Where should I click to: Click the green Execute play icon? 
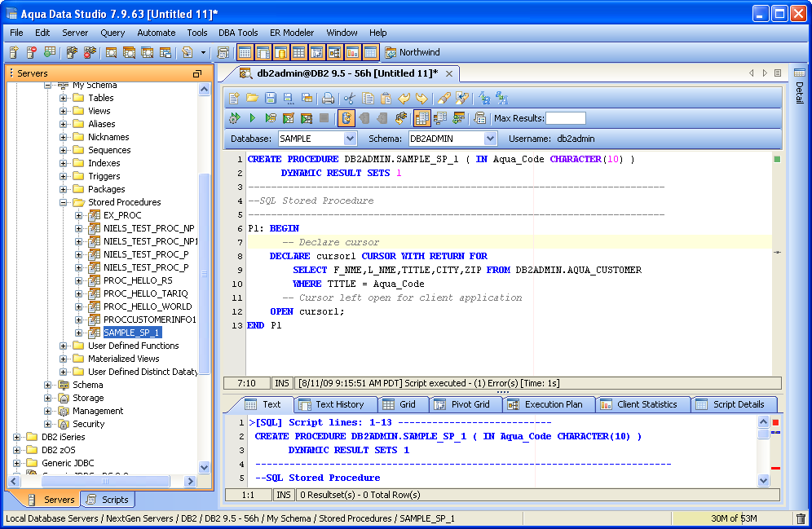pyautogui.click(x=252, y=118)
